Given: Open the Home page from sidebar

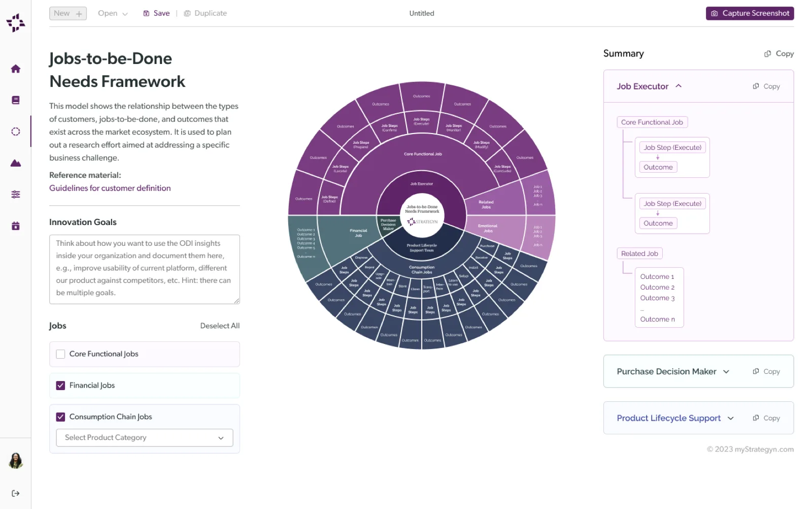Looking at the screenshot, I should 16,69.
